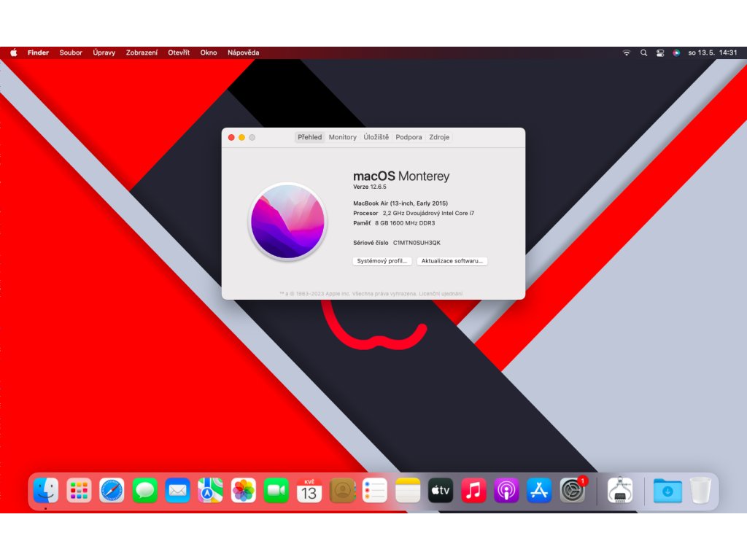Open the Zobrazení menu
Image resolution: width=747 pixels, height=560 pixels.
point(142,52)
